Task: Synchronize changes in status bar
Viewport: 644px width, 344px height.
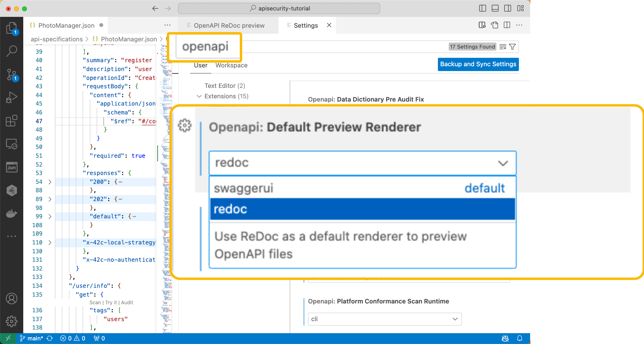Action: click(x=50, y=338)
